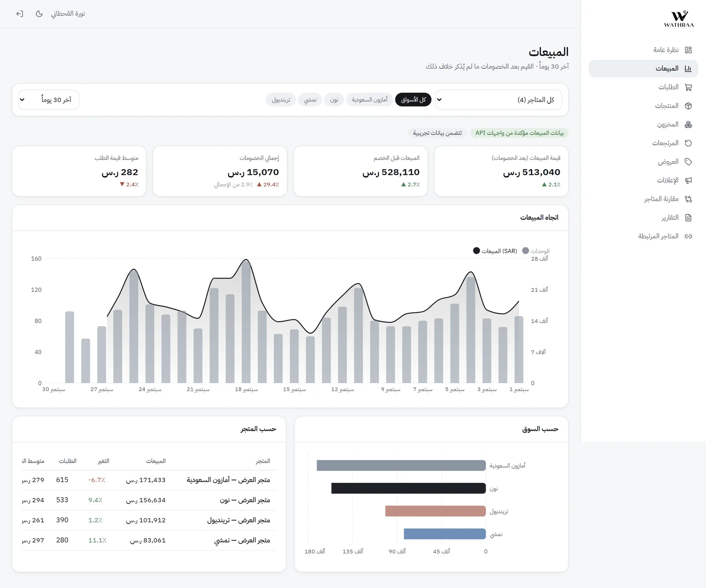Navigate to مقارنة المتاجر
This screenshot has height=588, width=706.
pyautogui.click(x=643, y=199)
